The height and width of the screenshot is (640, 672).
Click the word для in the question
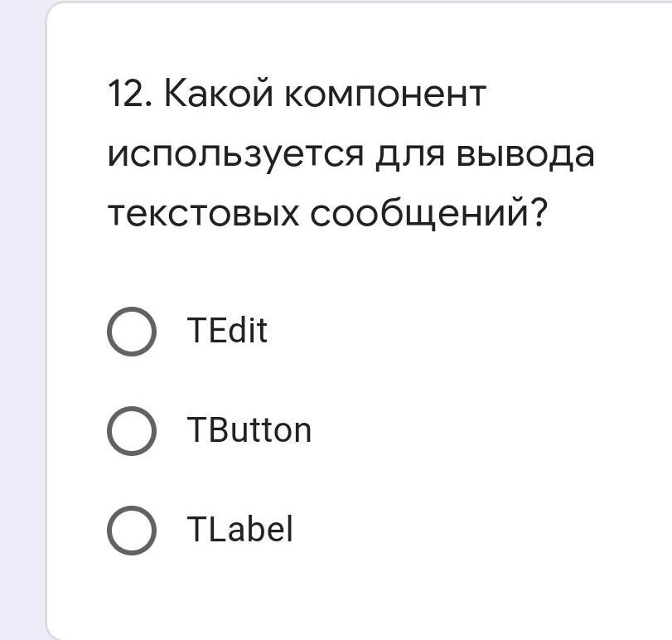409,156
